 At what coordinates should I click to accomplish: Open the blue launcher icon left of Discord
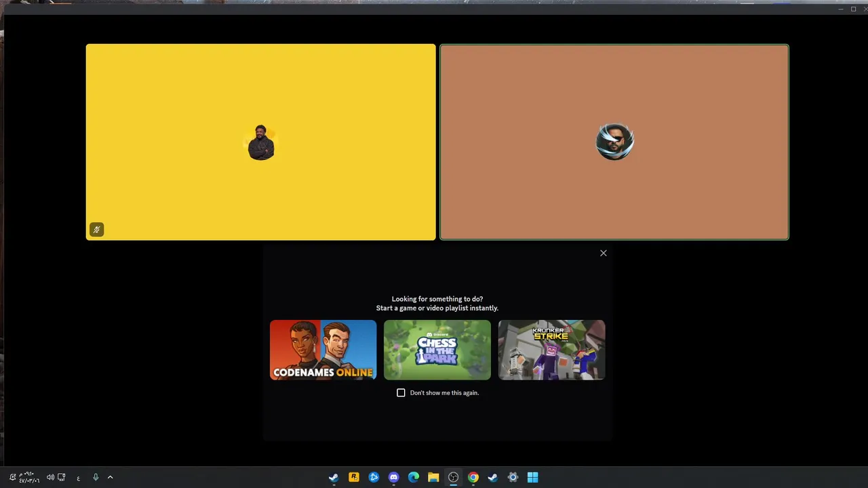coord(374,477)
